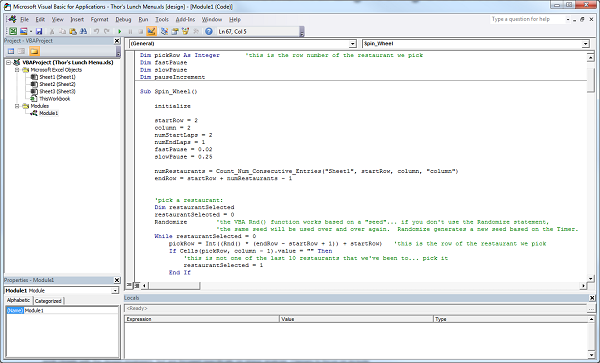The width and height of the screenshot is (600, 363).
Task: Click the 'Type a question for help' box
Action: coord(527,19)
